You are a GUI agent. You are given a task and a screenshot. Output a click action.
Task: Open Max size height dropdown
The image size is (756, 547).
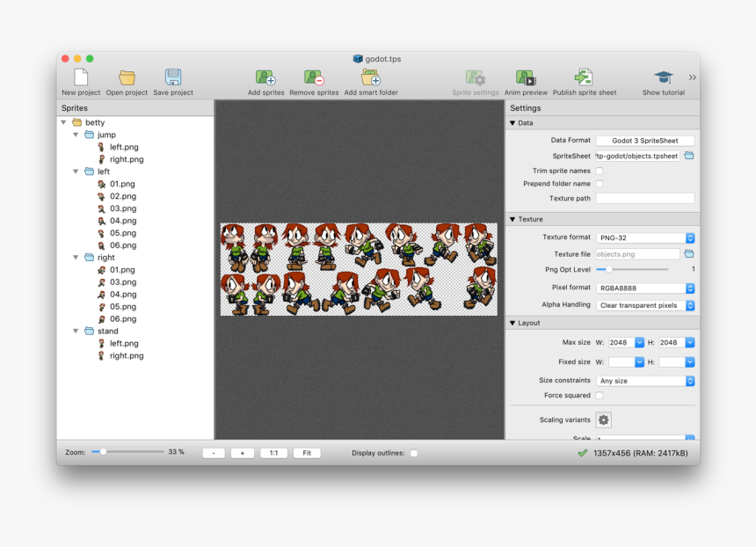tap(690, 342)
